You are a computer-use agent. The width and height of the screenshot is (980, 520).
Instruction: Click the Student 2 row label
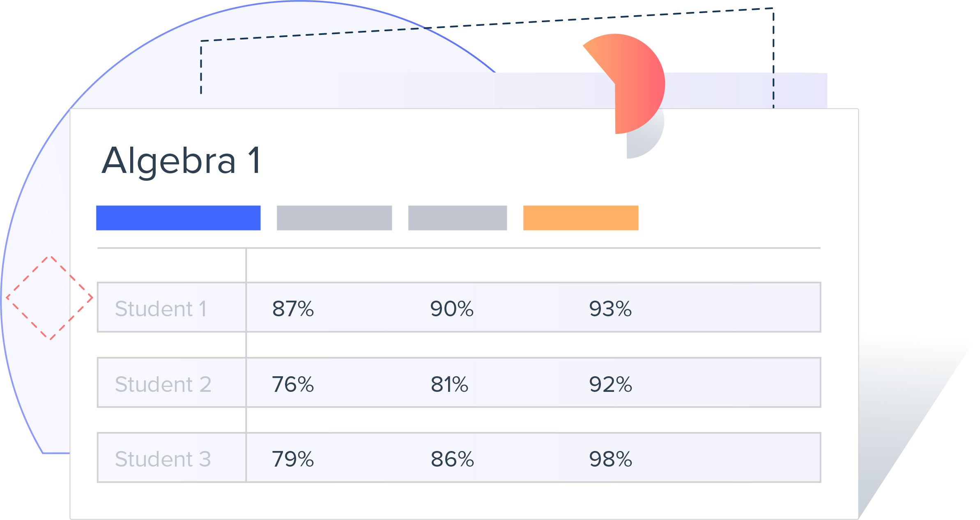coord(163,384)
